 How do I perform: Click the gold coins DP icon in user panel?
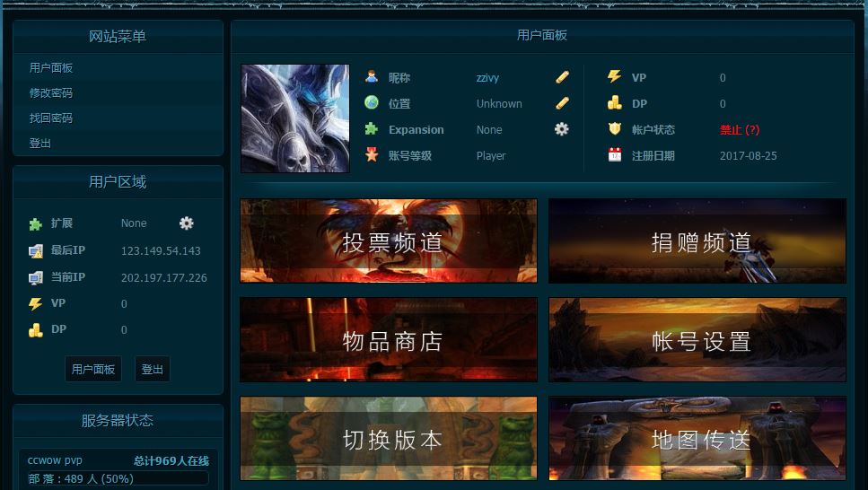pos(615,102)
